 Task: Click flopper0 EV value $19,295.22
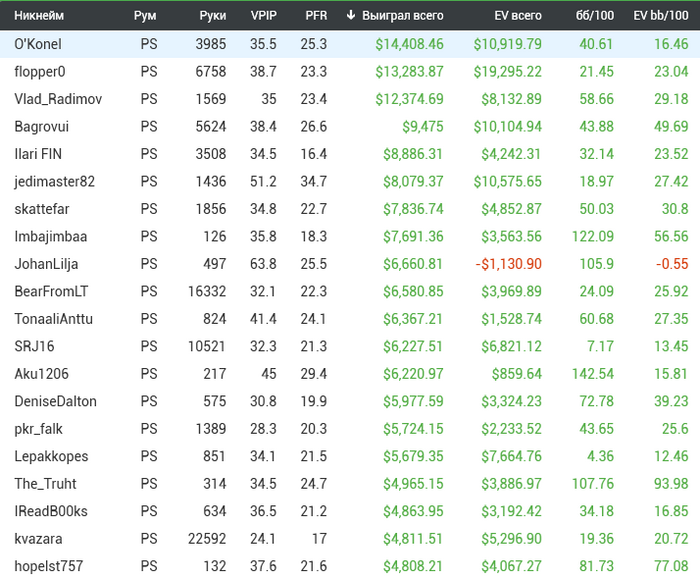coord(508,72)
